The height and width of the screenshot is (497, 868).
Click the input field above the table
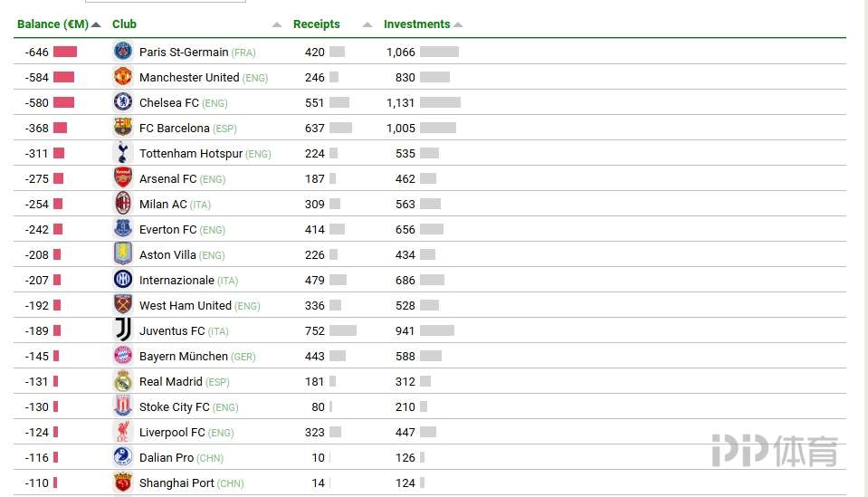[165, 1]
